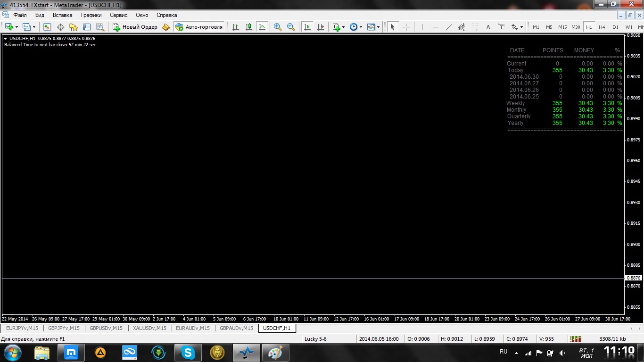Screen dimensions: 644x362
Task: Open the profiles icon
Action: point(27,27)
